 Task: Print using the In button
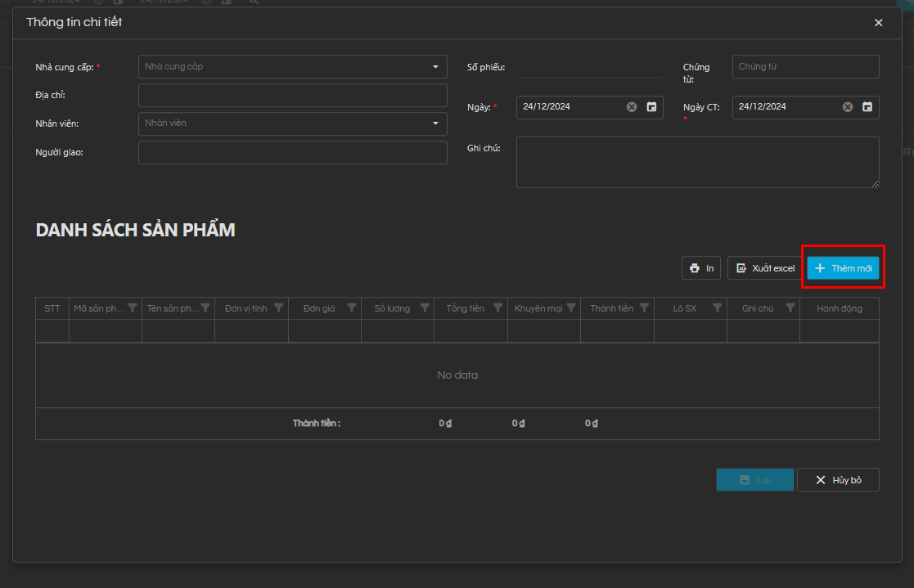(x=701, y=268)
